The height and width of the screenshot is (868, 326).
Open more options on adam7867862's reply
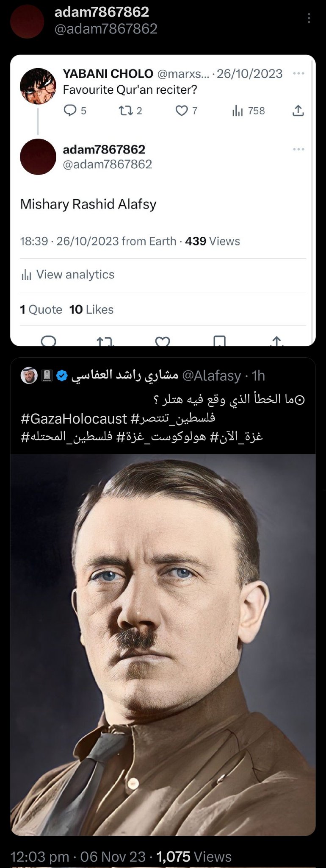(298, 149)
